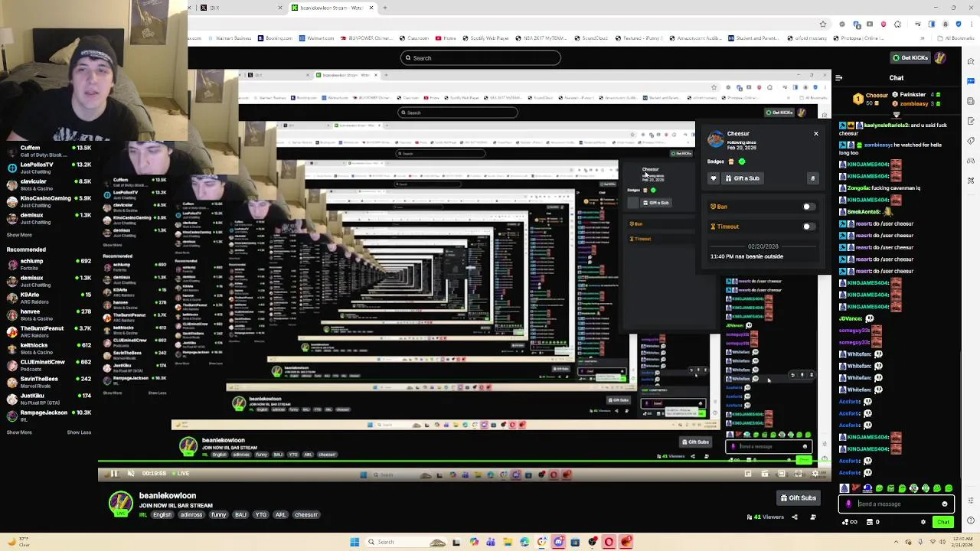980x551 pixels.
Task: Close the beaniekowloon Stream browser tab
Action: pyautogui.click(x=371, y=8)
